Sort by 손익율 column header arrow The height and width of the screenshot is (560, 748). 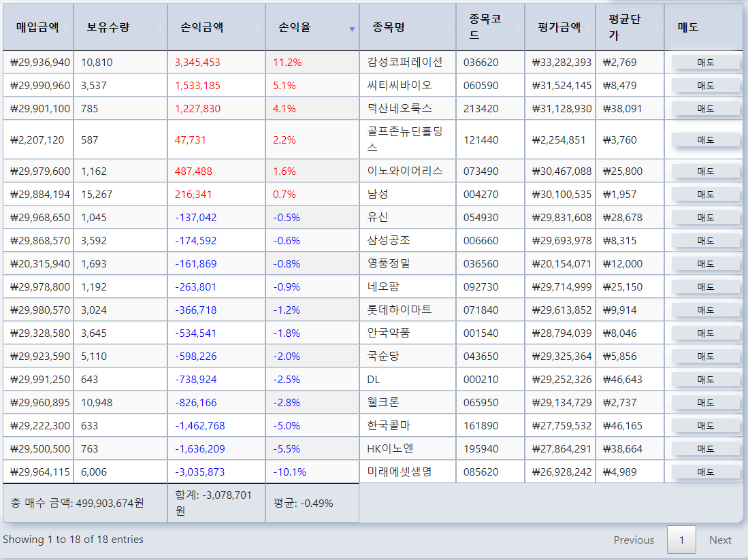pyautogui.click(x=352, y=29)
